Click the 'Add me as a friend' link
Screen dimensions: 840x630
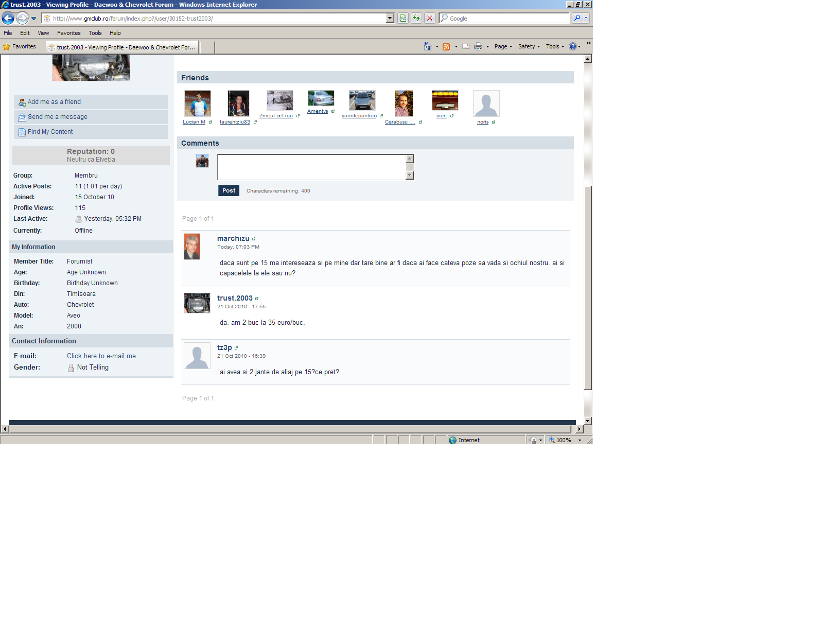tap(54, 102)
